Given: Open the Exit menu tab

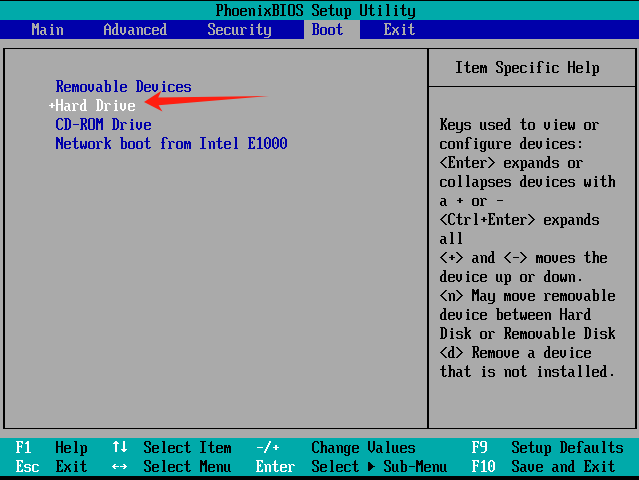Looking at the screenshot, I should click(399, 29).
